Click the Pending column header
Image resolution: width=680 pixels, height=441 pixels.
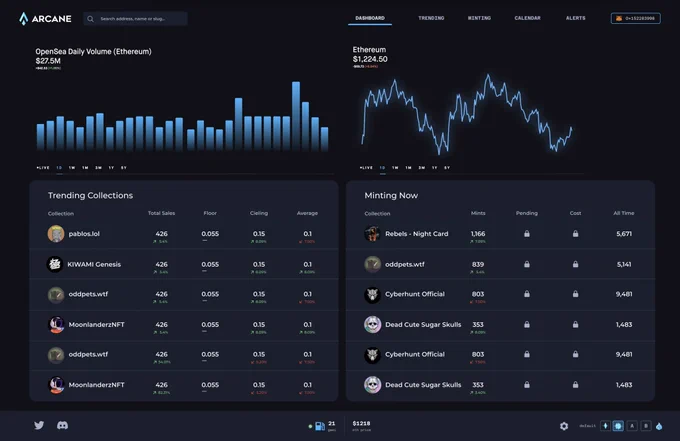526,213
